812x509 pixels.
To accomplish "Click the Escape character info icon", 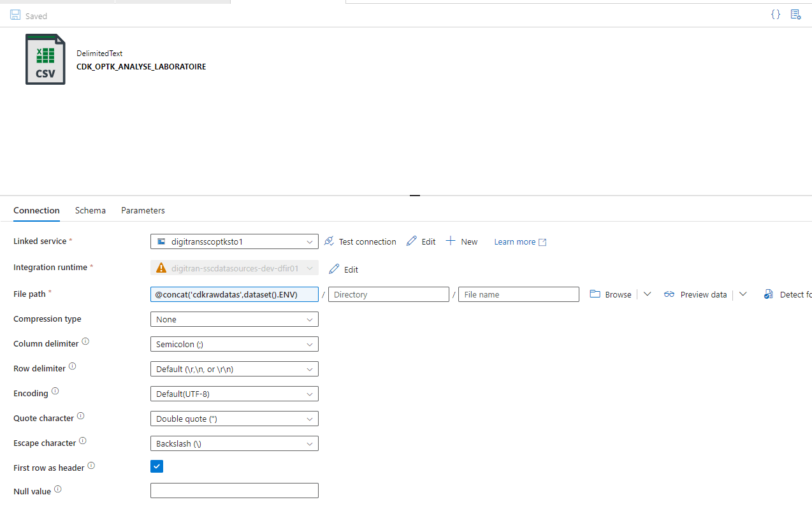I will point(83,441).
